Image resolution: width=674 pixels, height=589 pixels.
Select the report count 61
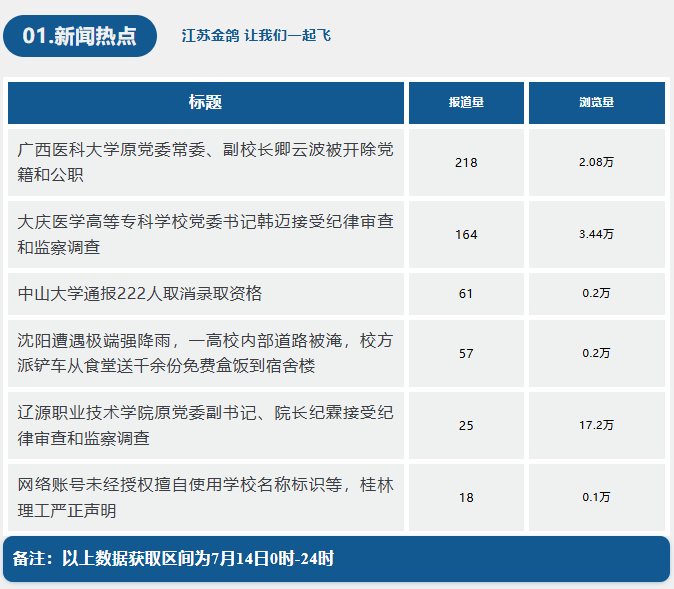tap(466, 294)
